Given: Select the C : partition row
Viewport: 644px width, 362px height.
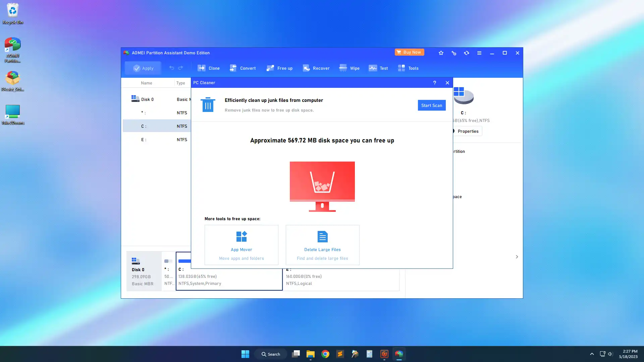Looking at the screenshot, I should tap(157, 126).
